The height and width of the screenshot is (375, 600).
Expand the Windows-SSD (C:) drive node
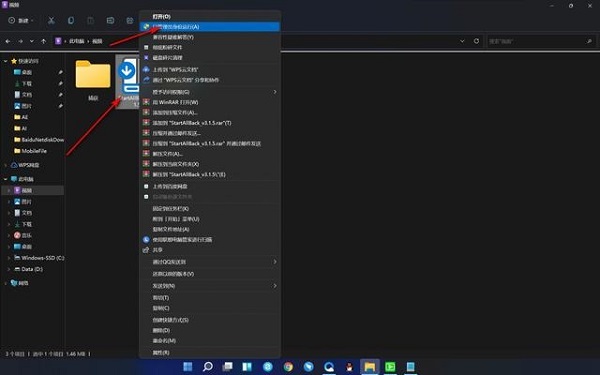tap(9, 258)
